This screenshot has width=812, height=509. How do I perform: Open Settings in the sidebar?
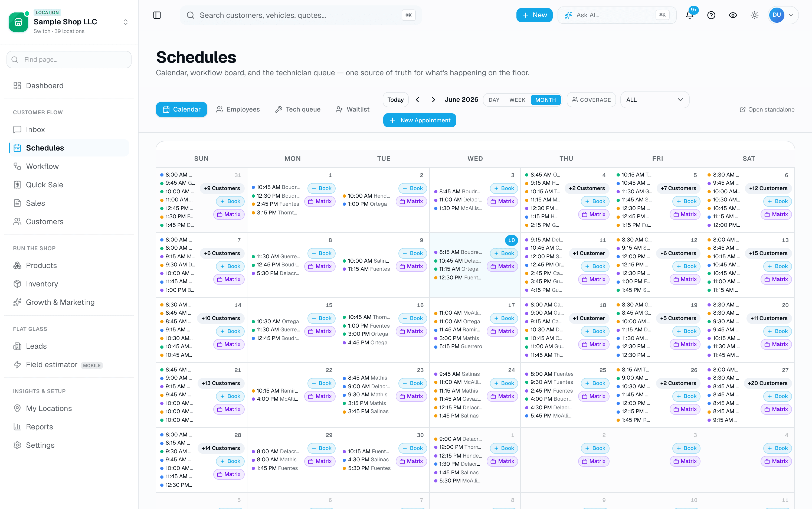click(x=69, y=445)
